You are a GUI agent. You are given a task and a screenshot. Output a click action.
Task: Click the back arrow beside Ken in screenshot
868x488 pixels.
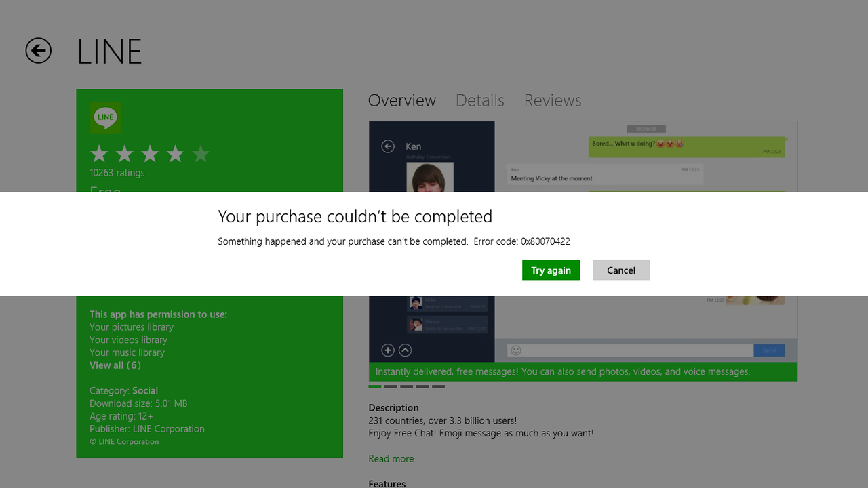[x=388, y=146]
